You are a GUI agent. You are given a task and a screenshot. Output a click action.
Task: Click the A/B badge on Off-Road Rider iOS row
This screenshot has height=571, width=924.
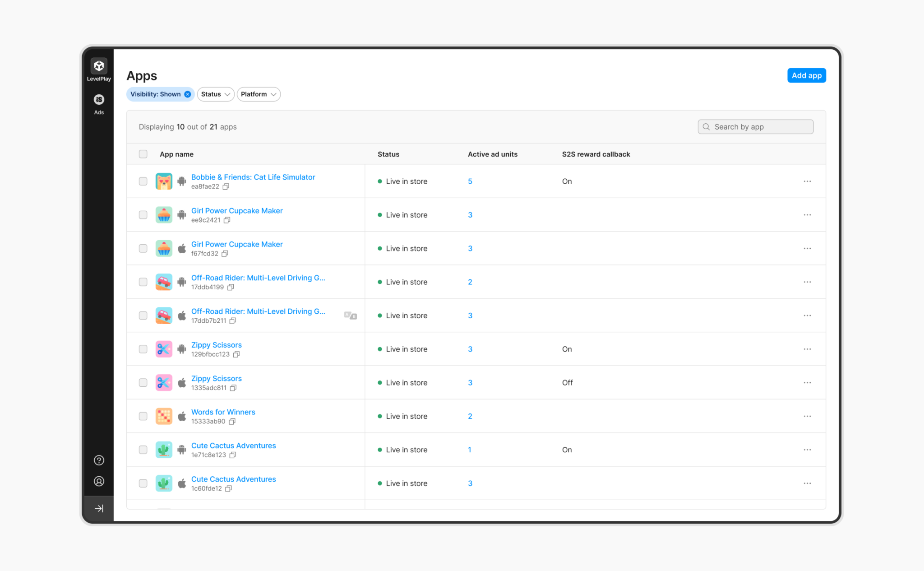pyautogui.click(x=350, y=315)
